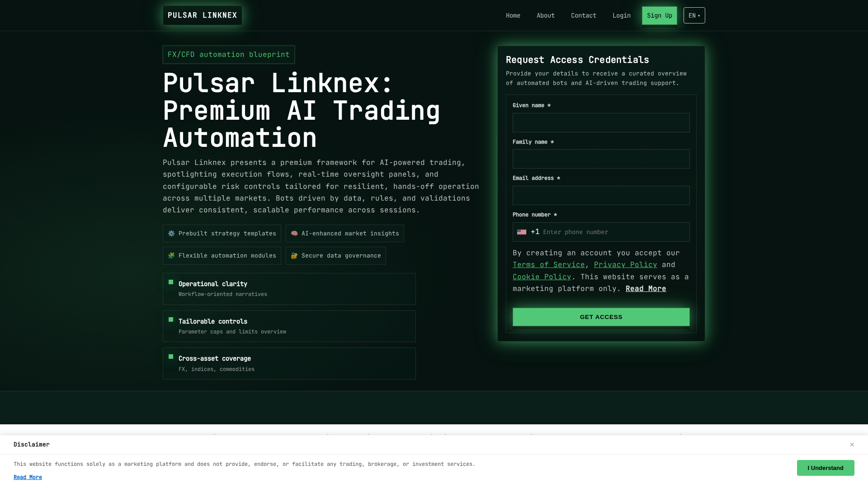Image resolution: width=868 pixels, height=488 pixels.
Task: Click the gear icon on Prebuilt strategy templates
Action: [x=171, y=234]
